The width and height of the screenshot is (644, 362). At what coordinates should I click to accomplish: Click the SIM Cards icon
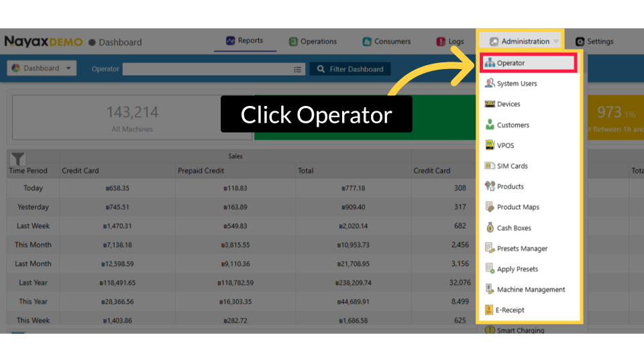click(490, 166)
